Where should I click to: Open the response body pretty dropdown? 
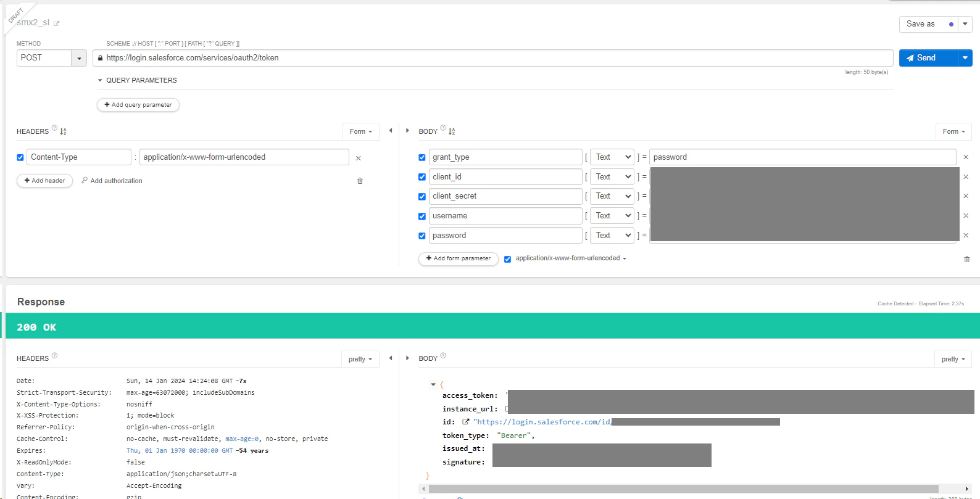953,359
